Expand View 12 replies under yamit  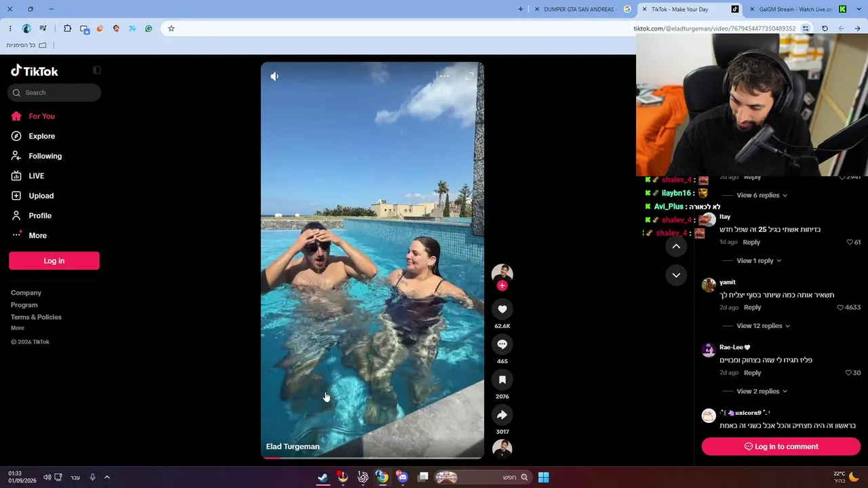pos(764,326)
